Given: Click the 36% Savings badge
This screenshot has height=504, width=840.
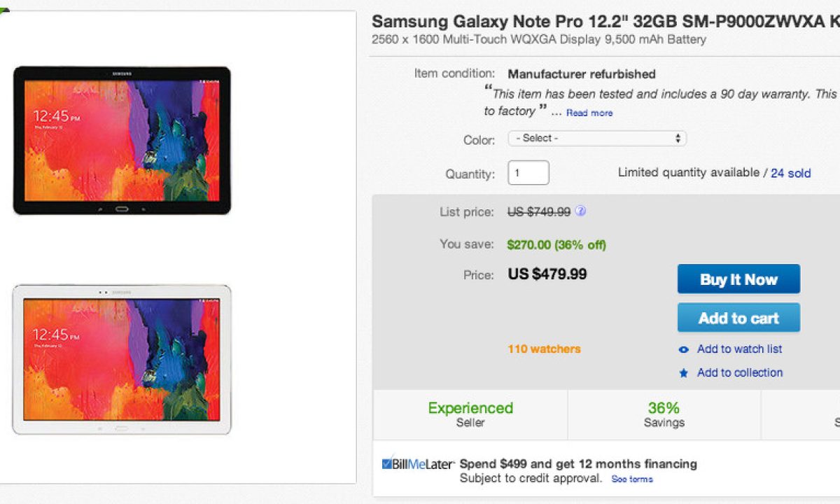Looking at the screenshot, I should tap(664, 414).
